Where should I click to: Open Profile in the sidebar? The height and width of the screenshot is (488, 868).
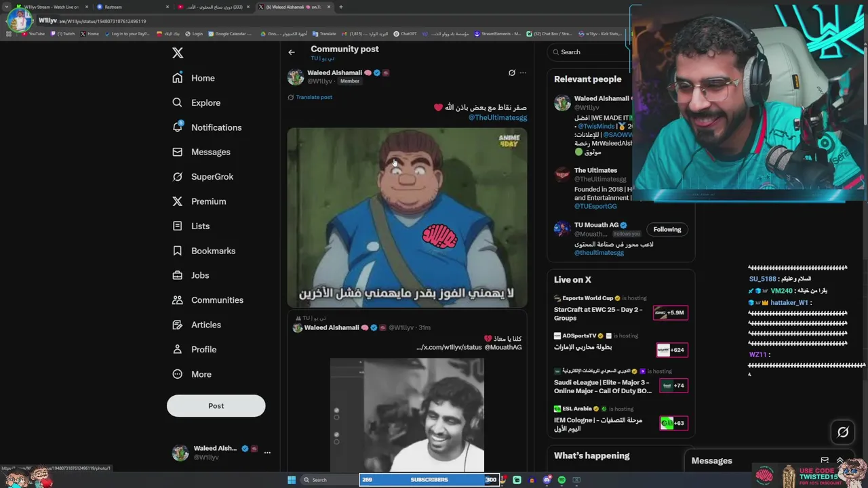(x=194, y=349)
